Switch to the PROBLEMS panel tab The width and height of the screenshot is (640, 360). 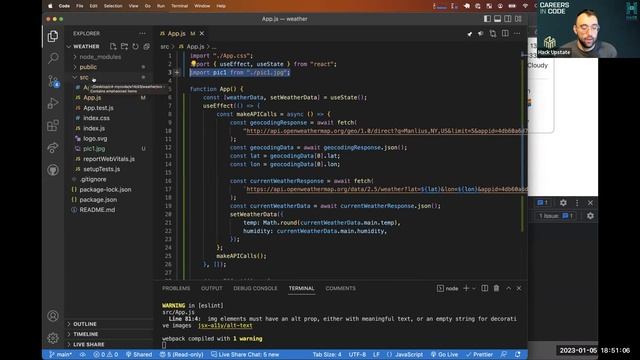pyautogui.click(x=176, y=288)
